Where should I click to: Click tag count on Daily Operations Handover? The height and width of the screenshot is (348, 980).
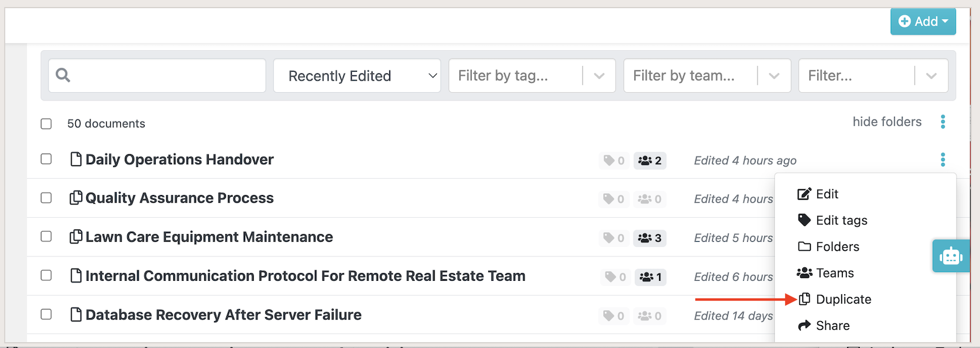pos(614,161)
